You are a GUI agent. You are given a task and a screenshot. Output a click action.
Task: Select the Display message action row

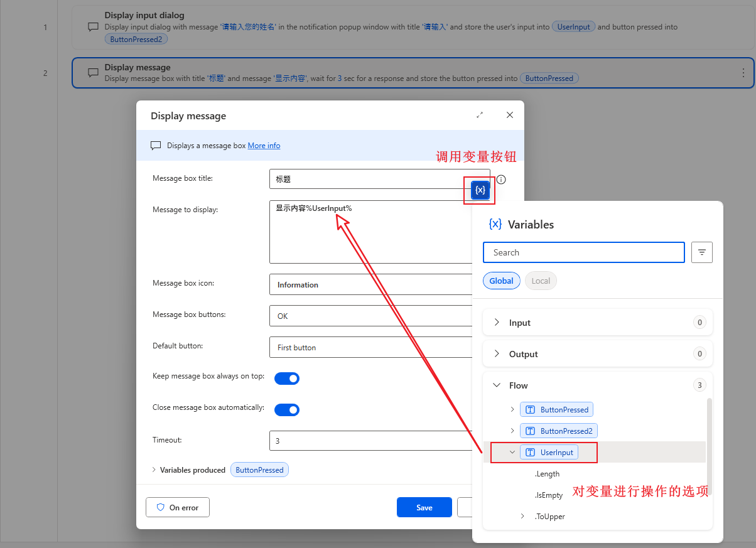412,73
